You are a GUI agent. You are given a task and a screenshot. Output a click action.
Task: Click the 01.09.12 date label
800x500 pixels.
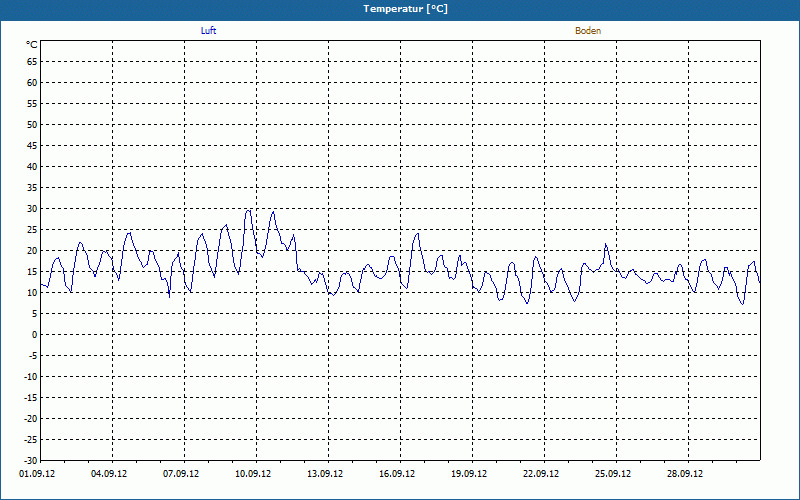pos(37,474)
